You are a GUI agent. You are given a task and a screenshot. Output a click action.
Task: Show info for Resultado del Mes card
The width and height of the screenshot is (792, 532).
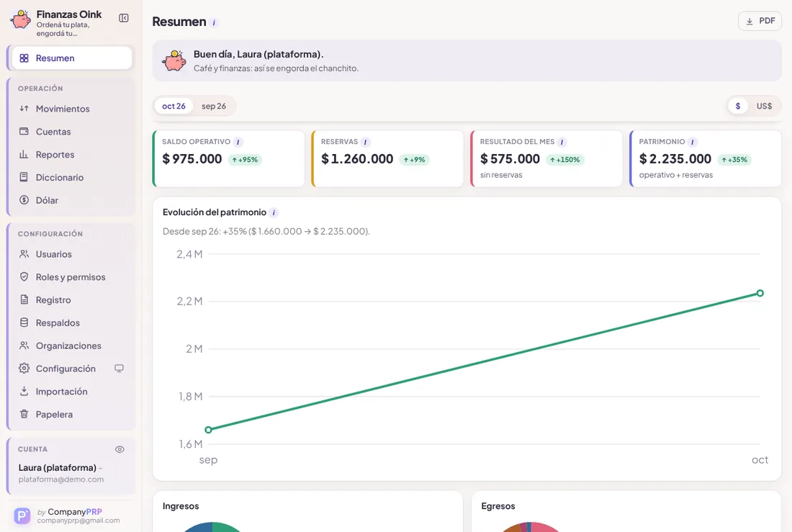tap(562, 142)
